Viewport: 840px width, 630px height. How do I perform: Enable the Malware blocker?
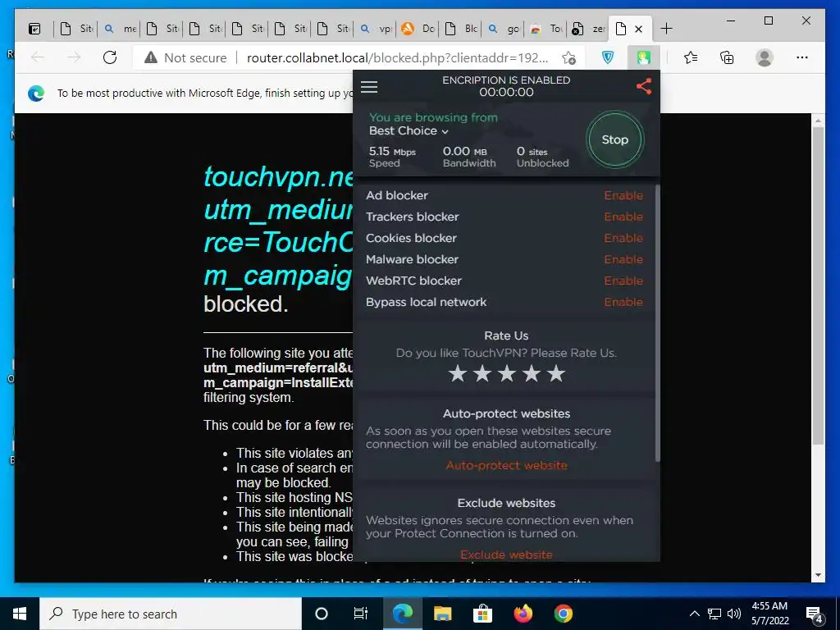coord(623,260)
